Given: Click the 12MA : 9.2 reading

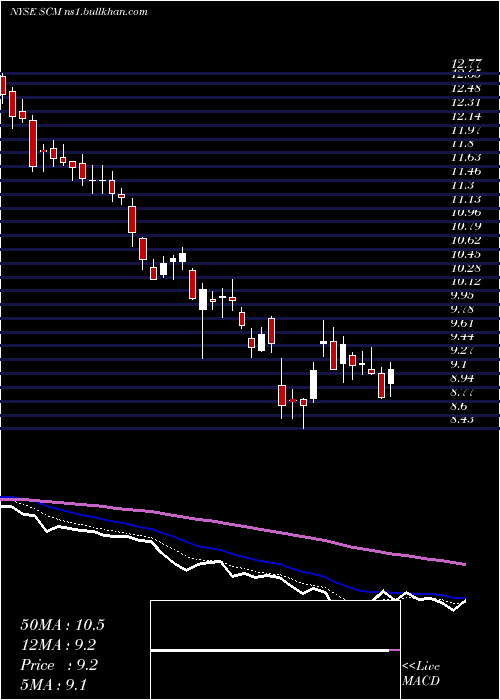Looking at the screenshot, I should point(58,645).
